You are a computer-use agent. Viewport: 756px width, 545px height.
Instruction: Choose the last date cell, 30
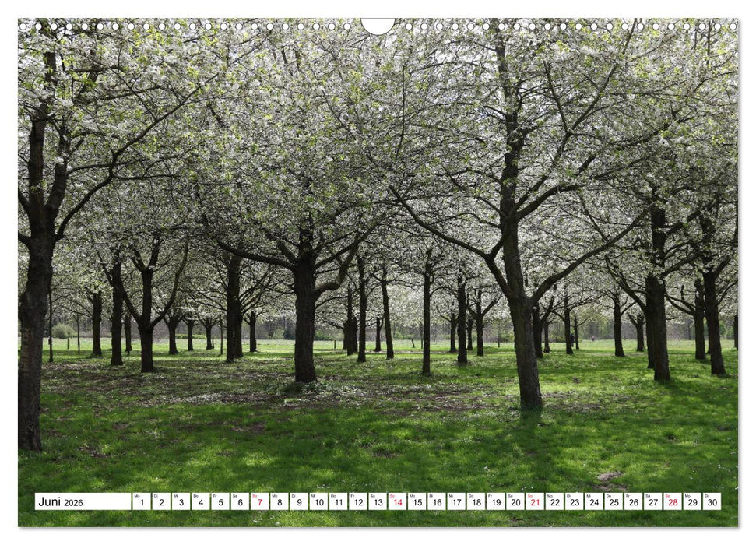[x=711, y=501]
